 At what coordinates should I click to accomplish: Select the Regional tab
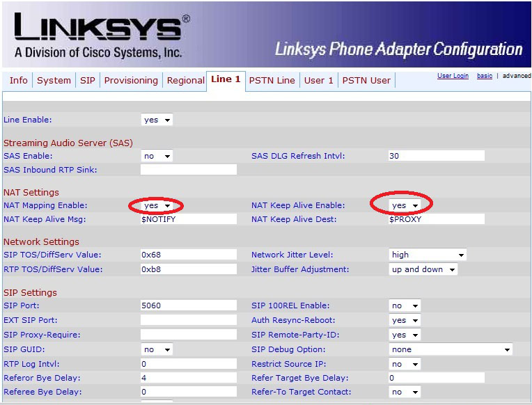click(x=185, y=81)
